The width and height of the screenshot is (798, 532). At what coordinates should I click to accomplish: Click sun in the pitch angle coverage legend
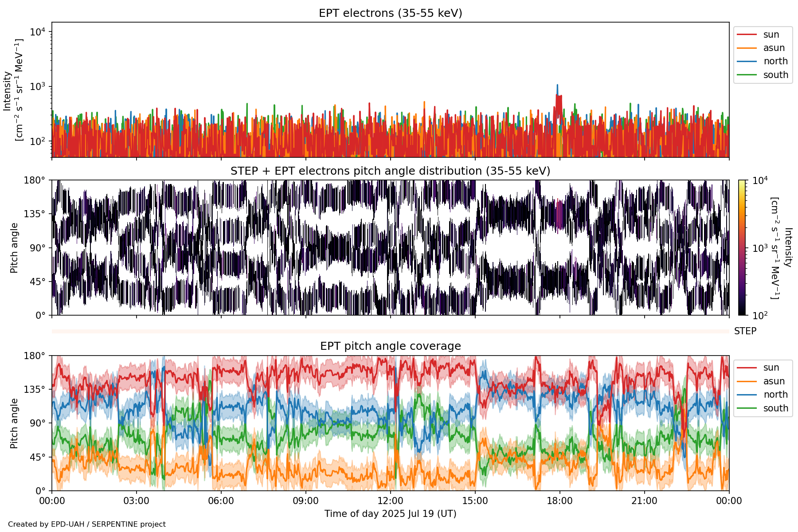point(771,368)
